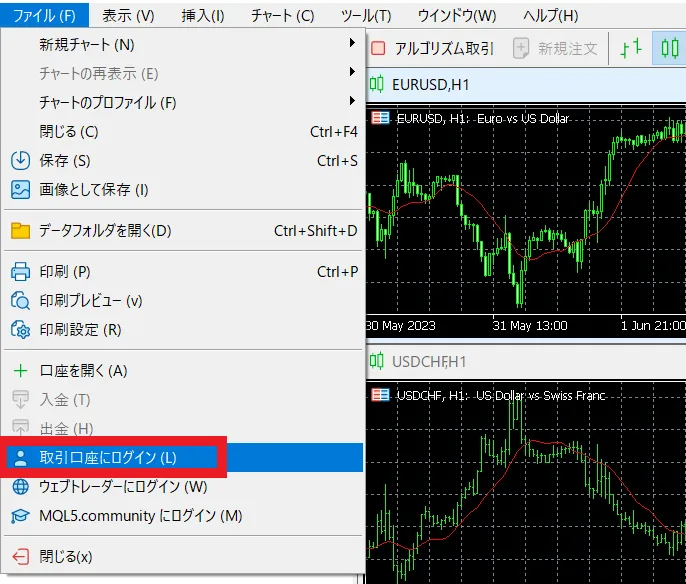Click the USDCHF chart title text
Viewport: 686px width, 584px height.
tap(501, 396)
